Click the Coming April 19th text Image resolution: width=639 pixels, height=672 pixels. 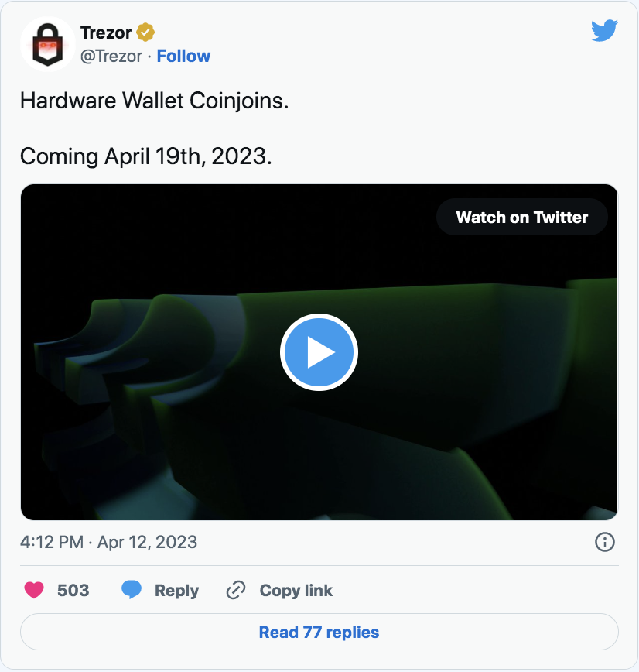146,156
